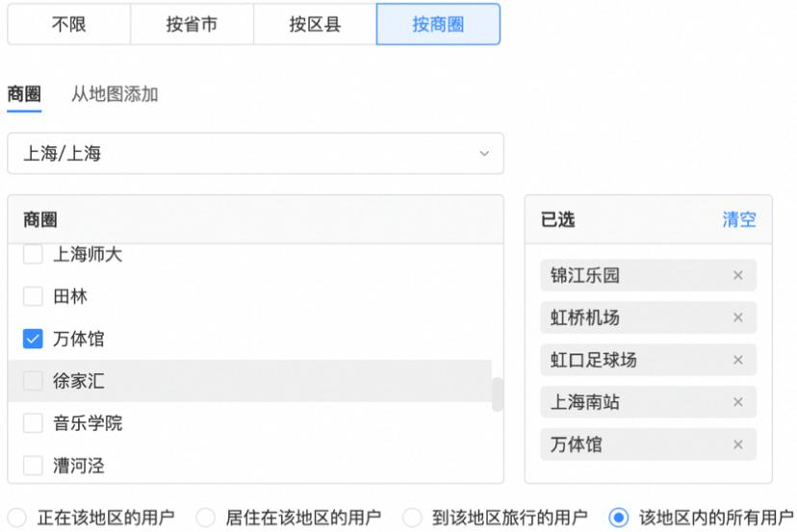Switch to 不限 region tab
This screenshot has height=532, width=797.
point(69,24)
